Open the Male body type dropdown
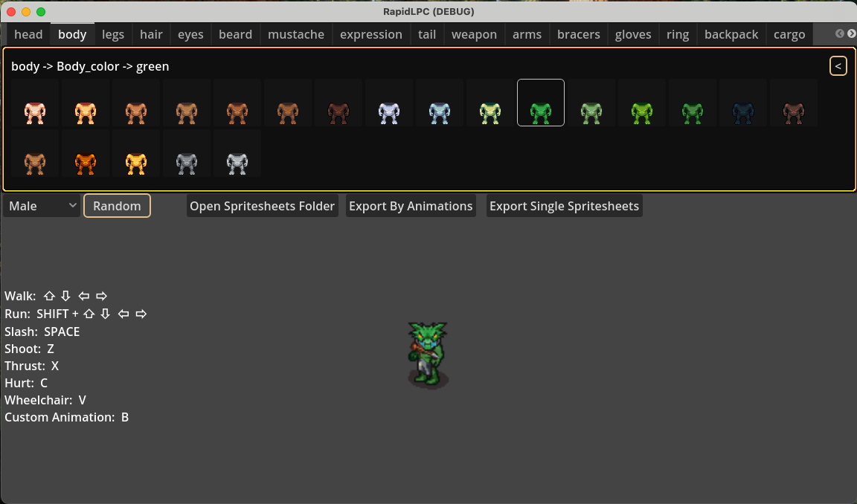 tap(42, 206)
